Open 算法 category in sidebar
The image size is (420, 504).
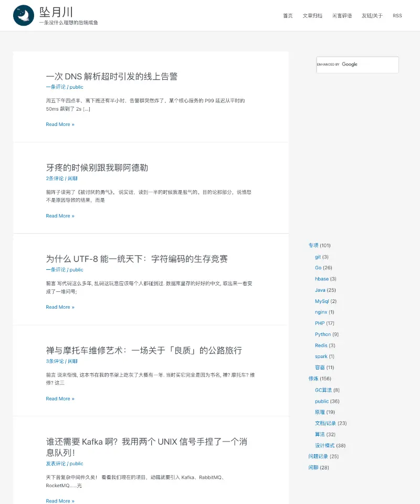click(x=320, y=434)
